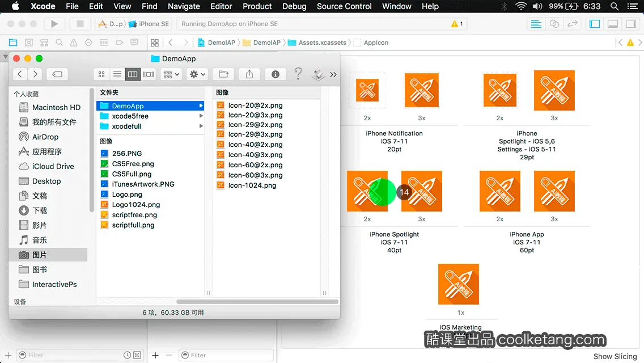The image size is (644, 363).
Task: Go back in Xcode editor history
Action: coord(171,43)
